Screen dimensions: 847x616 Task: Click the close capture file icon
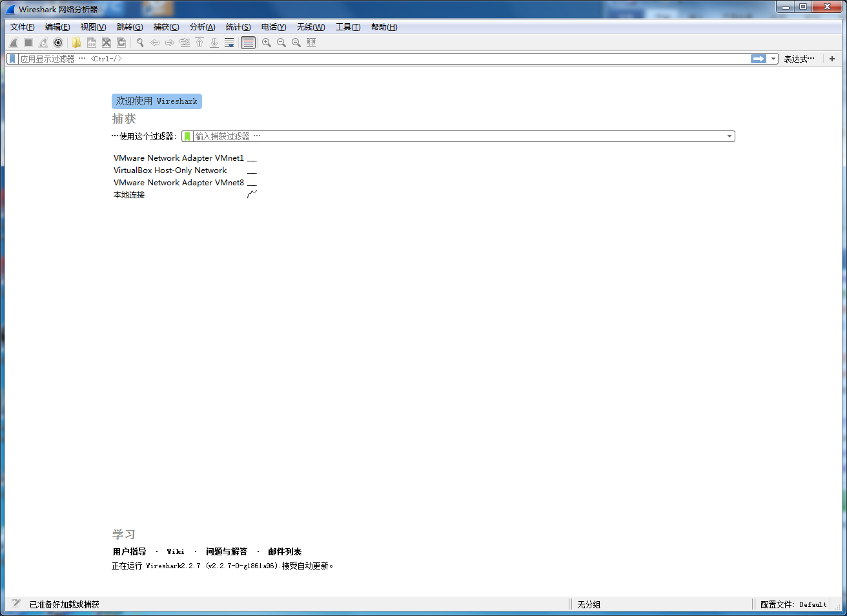click(107, 43)
